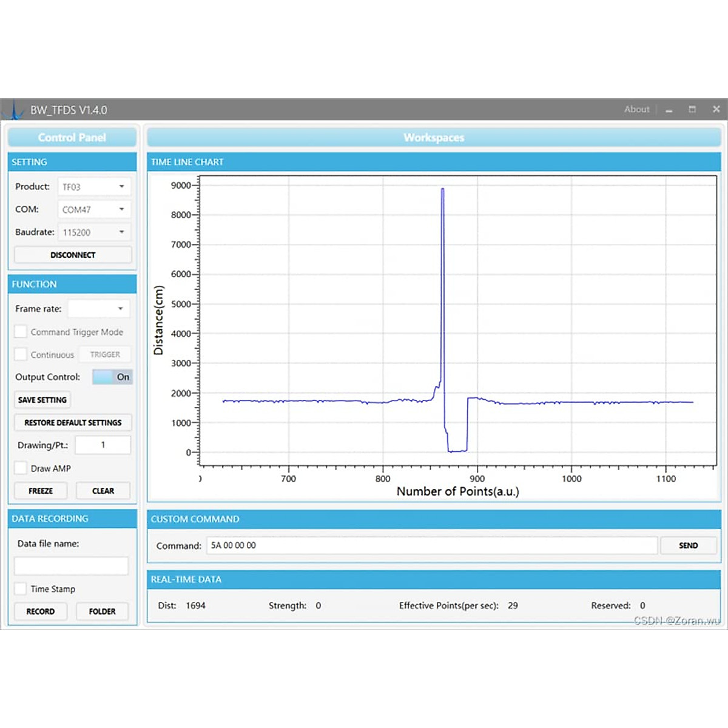This screenshot has width=728, height=728.
Task: Enable the Time Stamp checkbox
Action: click(x=21, y=589)
